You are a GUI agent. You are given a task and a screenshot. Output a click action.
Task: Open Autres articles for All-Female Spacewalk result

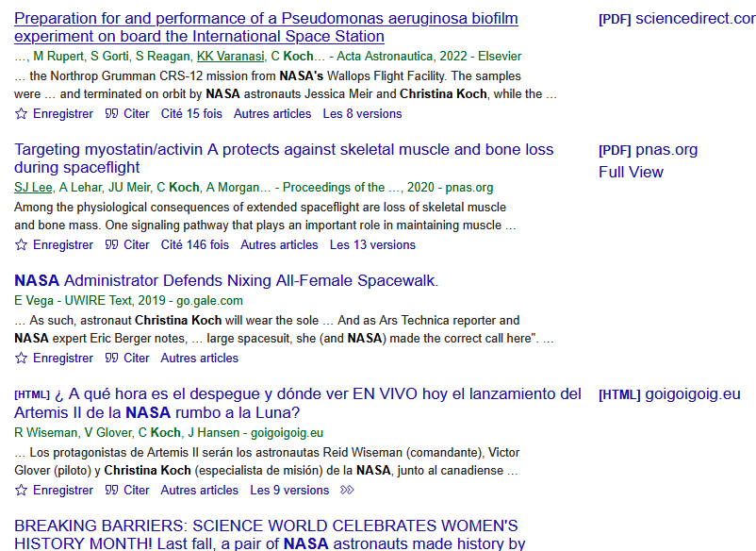pyautogui.click(x=199, y=358)
